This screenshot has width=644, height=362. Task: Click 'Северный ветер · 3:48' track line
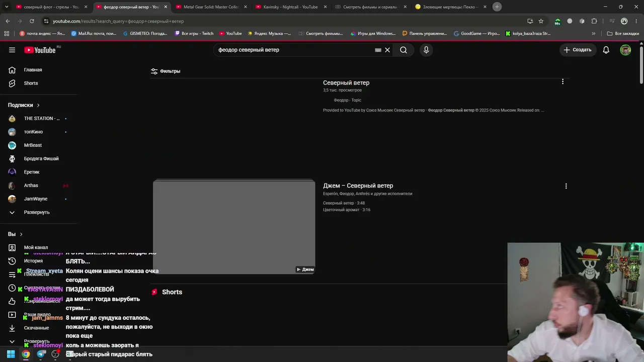pos(344,203)
